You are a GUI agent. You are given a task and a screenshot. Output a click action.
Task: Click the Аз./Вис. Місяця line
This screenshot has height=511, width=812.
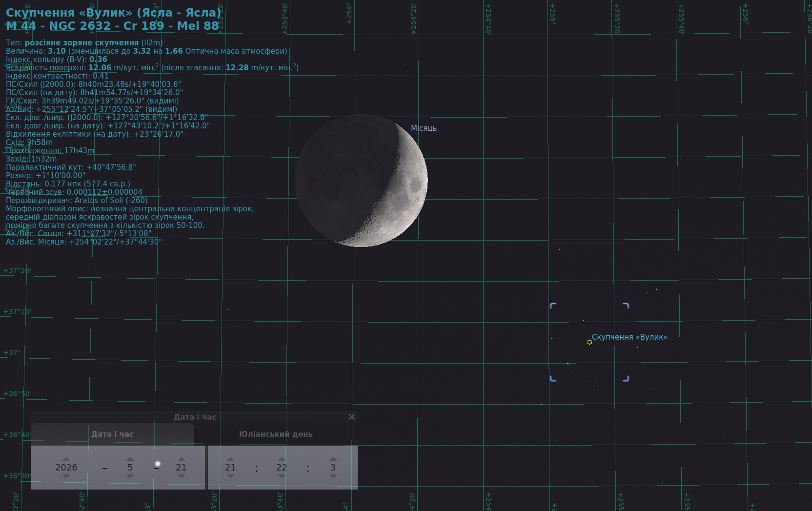pos(83,242)
